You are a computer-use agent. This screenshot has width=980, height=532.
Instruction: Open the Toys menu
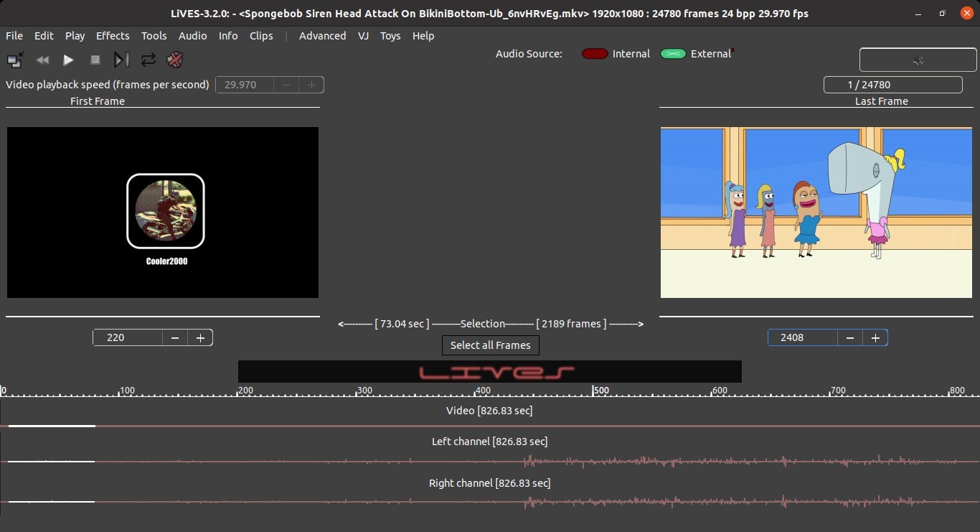click(x=390, y=36)
